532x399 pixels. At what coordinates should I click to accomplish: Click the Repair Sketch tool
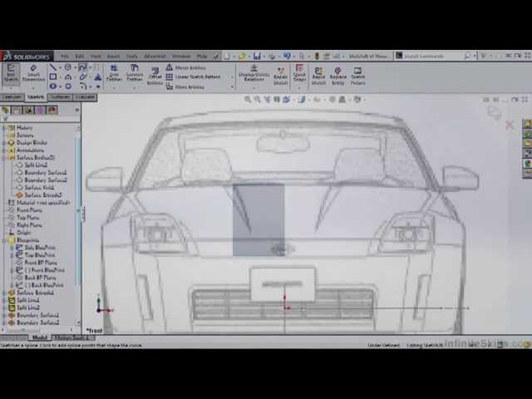pos(281,76)
